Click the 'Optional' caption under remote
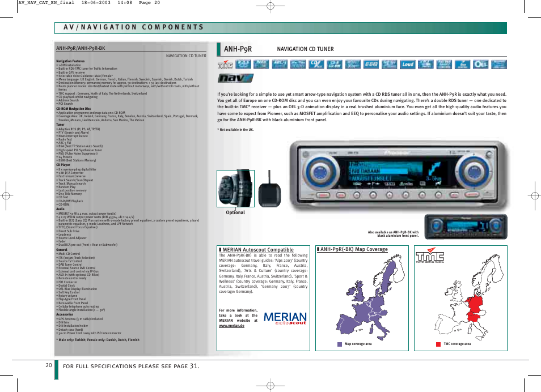Image resolution: width=541 pixels, height=392 pixels. tap(235, 212)
